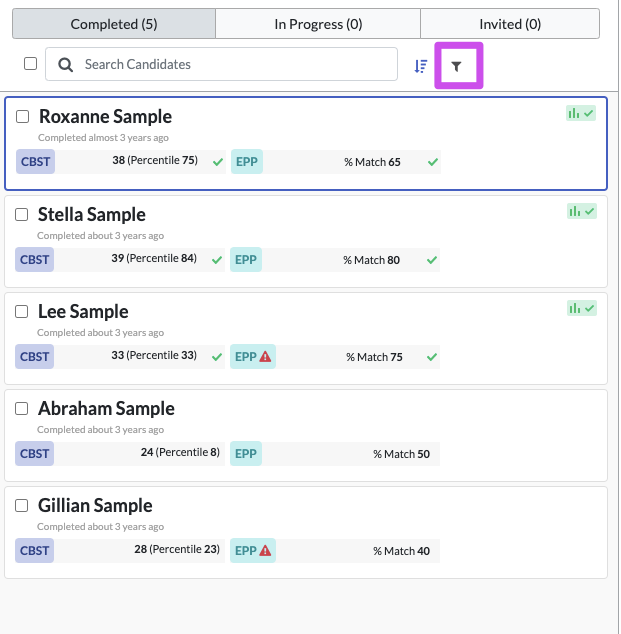Click the sort order icon
Viewport: 621px width, 634px height.
point(420,66)
